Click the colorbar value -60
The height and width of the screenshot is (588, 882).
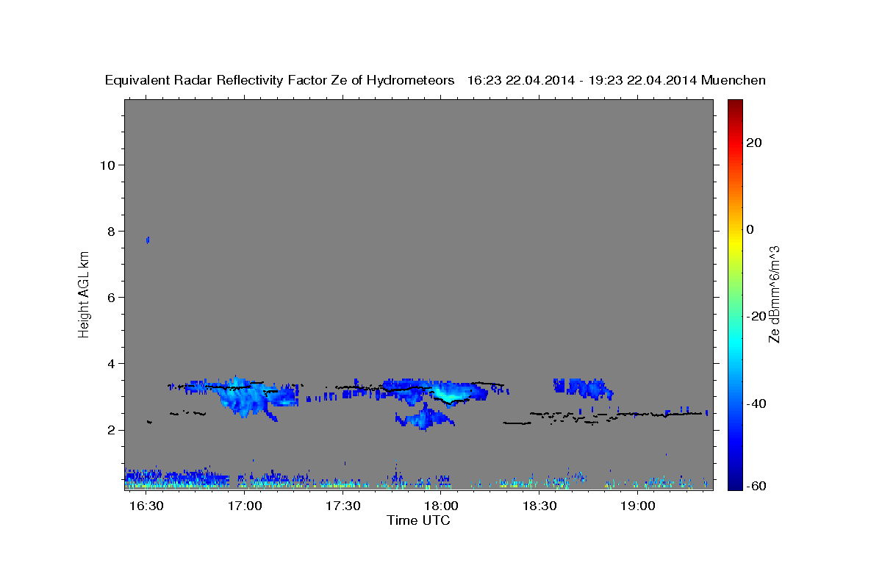coord(756,486)
